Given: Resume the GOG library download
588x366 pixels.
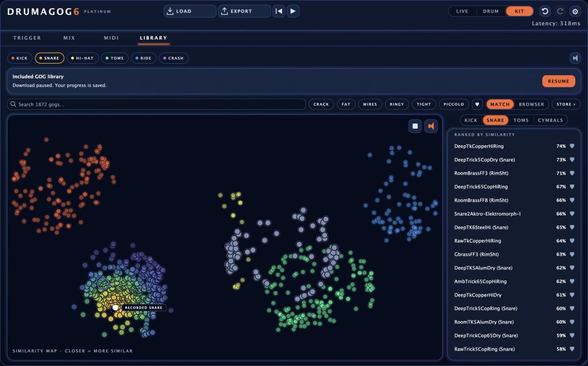Looking at the screenshot, I should [x=558, y=81].
